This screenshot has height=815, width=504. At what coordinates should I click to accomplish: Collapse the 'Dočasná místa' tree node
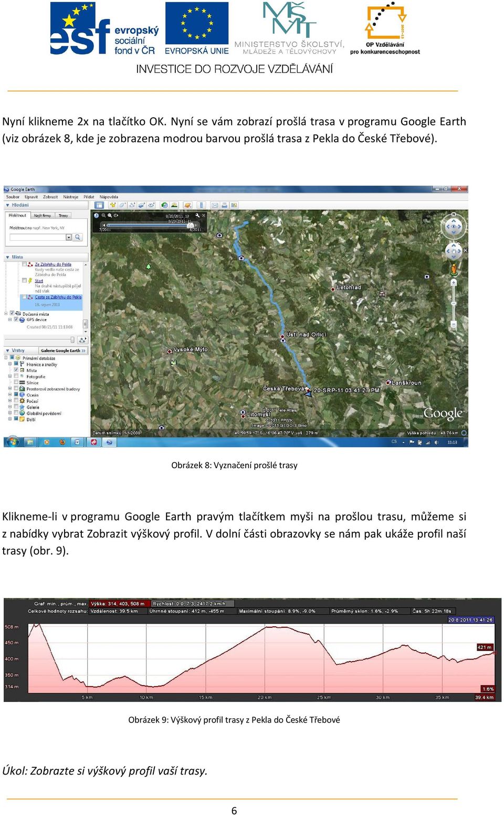(6, 313)
